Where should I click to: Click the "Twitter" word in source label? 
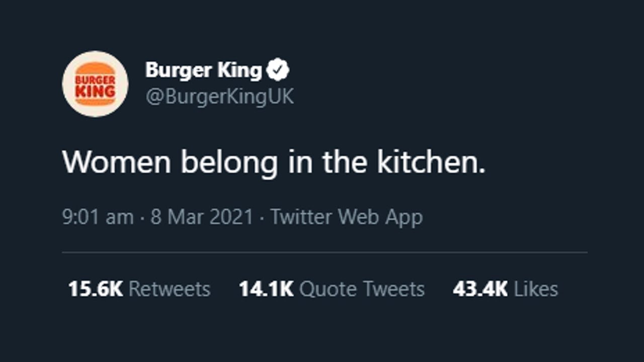302,217
